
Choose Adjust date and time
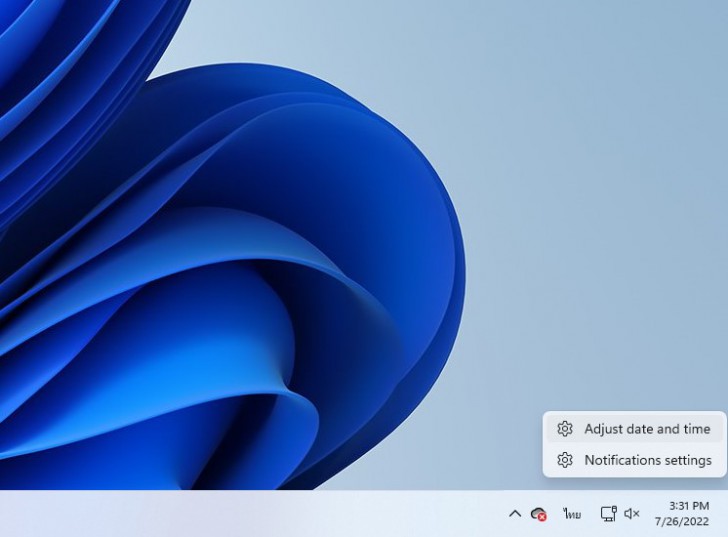pyautogui.click(x=634, y=428)
